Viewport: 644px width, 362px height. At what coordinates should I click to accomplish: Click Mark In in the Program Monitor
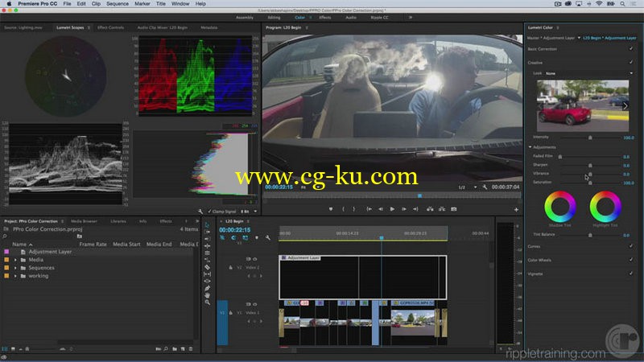343,209
